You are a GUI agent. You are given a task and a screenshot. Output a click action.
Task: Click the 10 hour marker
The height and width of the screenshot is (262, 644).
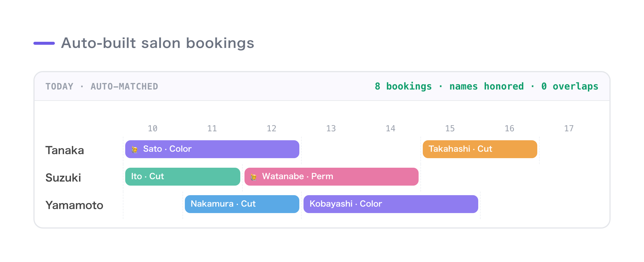pos(153,128)
